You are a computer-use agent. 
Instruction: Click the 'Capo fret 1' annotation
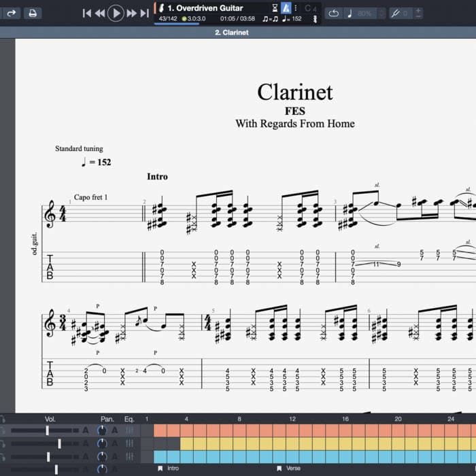pyautogui.click(x=90, y=197)
